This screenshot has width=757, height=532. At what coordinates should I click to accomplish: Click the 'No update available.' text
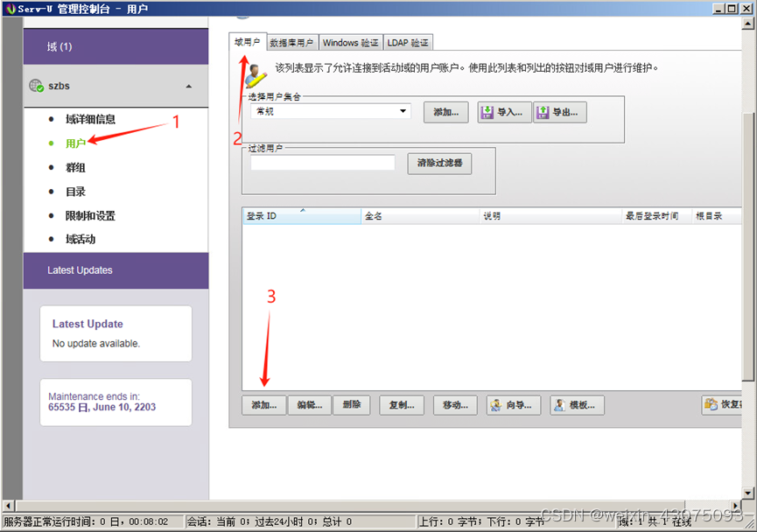(x=96, y=344)
